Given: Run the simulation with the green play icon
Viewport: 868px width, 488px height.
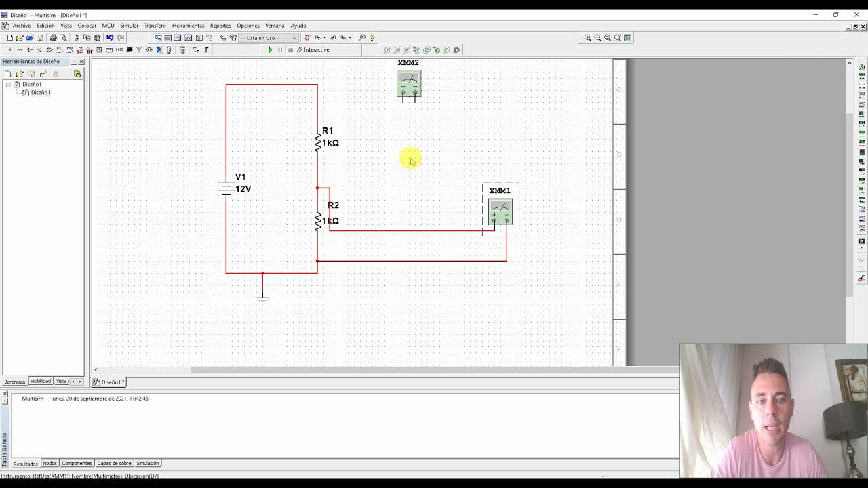Looking at the screenshot, I should (x=271, y=49).
